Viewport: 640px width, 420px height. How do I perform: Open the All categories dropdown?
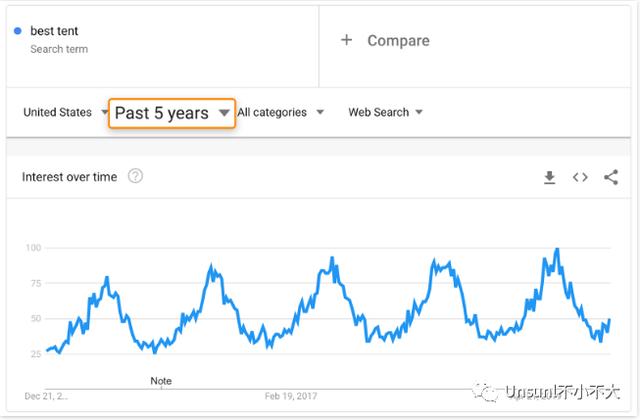pyautogui.click(x=280, y=112)
